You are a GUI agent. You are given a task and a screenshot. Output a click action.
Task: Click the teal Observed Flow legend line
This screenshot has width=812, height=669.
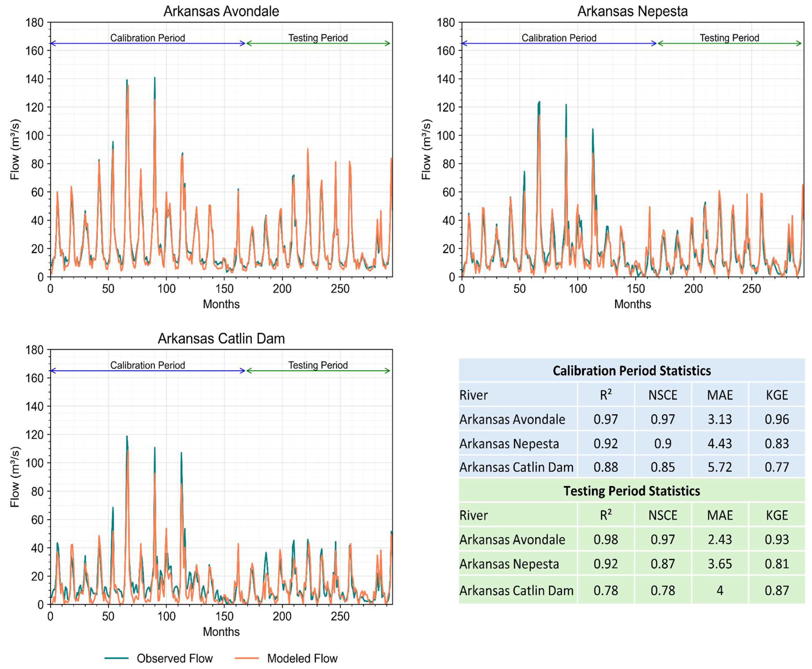tap(116, 658)
